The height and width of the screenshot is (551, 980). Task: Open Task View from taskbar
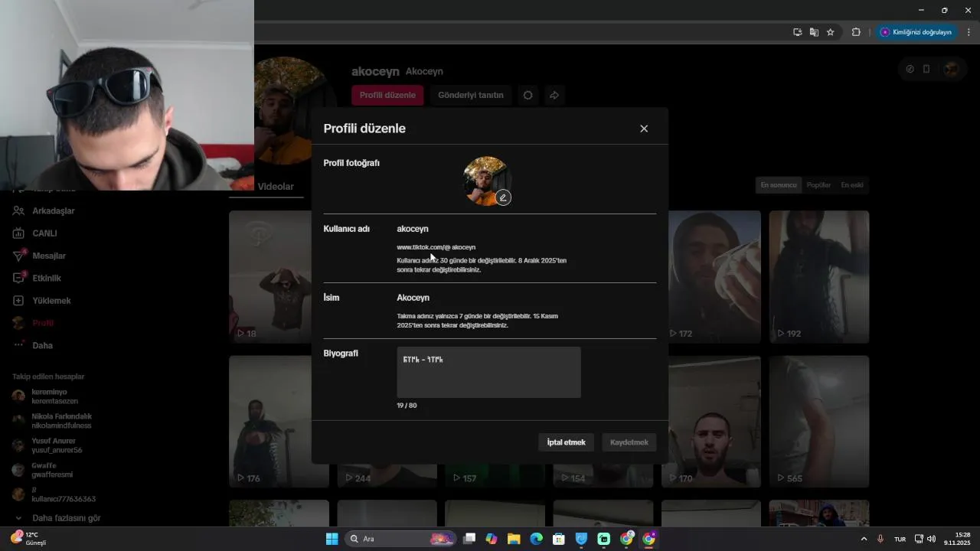469,539
